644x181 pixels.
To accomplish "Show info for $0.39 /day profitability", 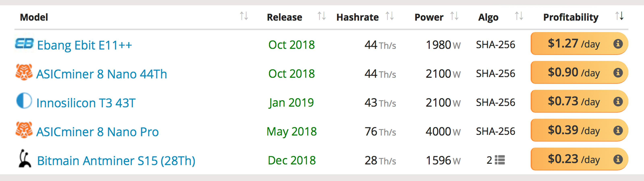I will (618, 131).
